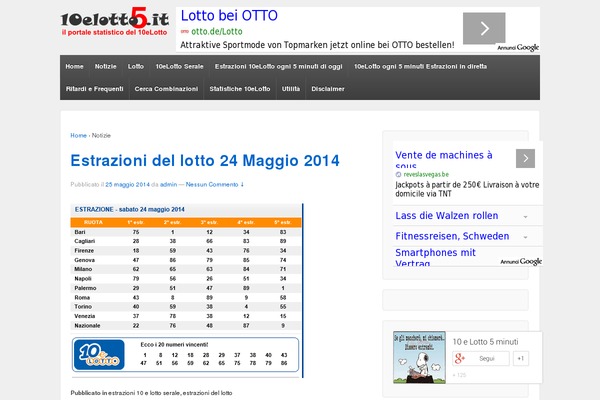Expand the 'Lass die Walzen rollen' ad
The height and width of the screenshot is (400, 600).
pos(525,216)
